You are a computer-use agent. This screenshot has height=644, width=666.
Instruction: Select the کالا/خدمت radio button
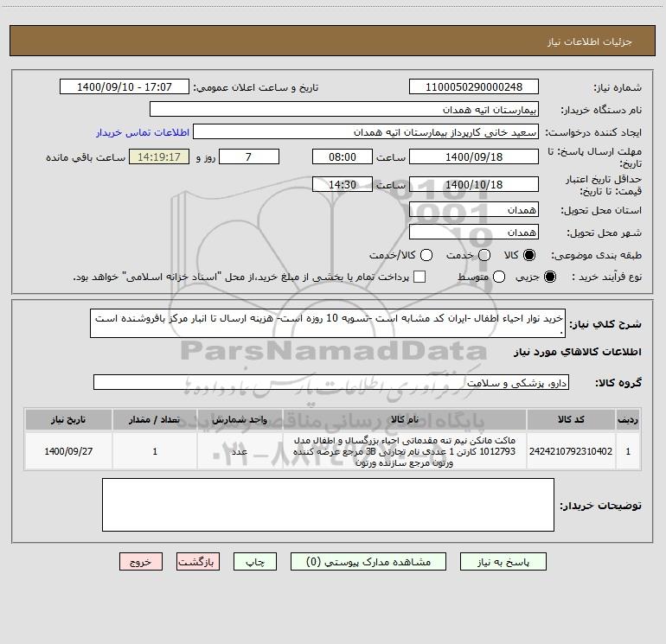click(426, 255)
